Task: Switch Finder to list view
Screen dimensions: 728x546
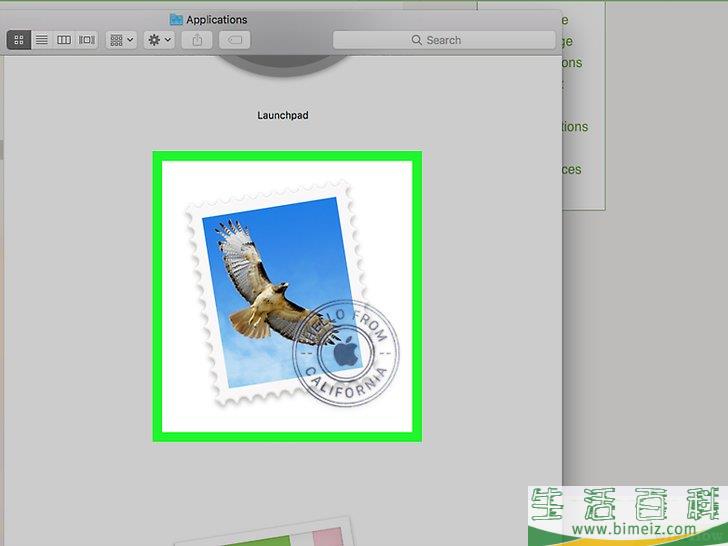Action: [x=42, y=40]
